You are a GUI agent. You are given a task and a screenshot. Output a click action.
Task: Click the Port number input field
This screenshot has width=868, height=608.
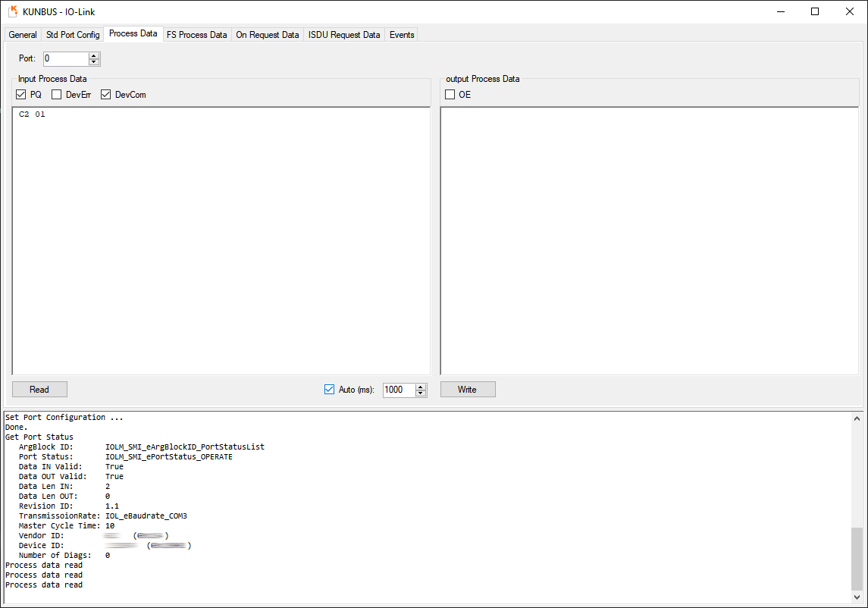tap(65, 58)
